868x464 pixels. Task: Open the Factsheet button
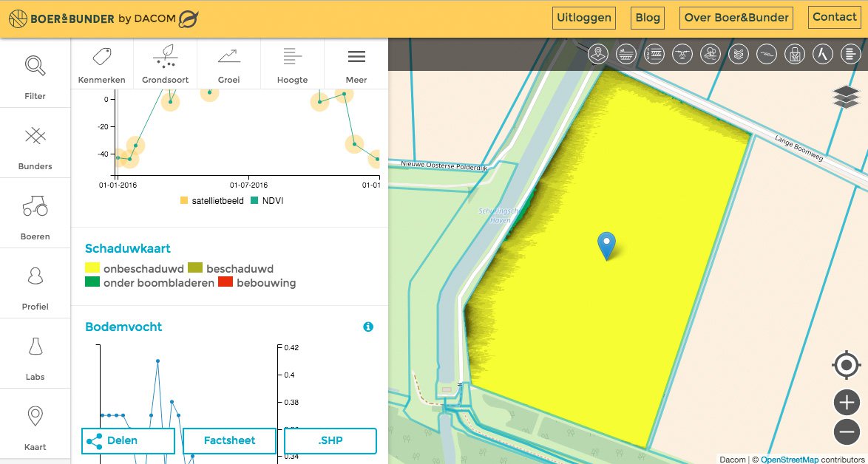click(230, 441)
